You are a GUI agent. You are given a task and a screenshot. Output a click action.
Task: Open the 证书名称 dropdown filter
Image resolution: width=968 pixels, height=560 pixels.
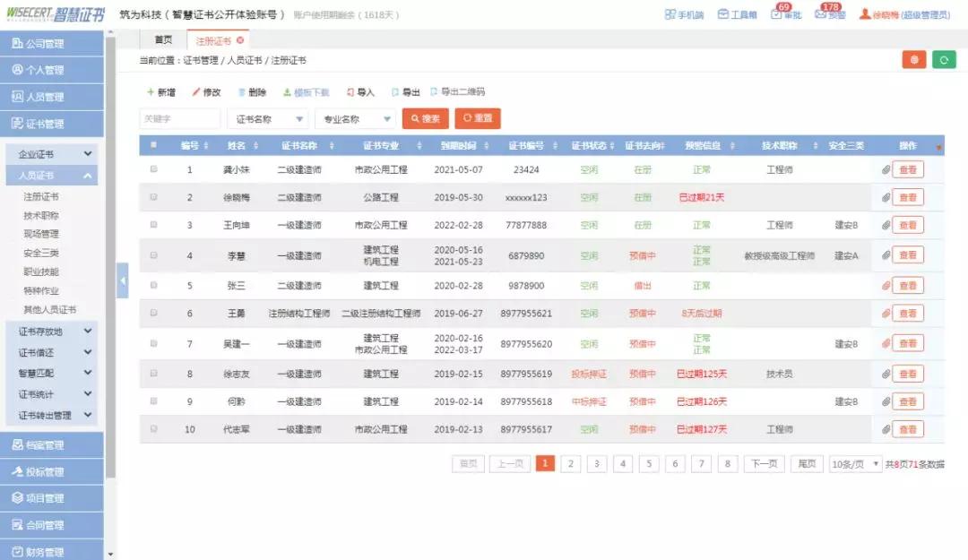[267, 119]
